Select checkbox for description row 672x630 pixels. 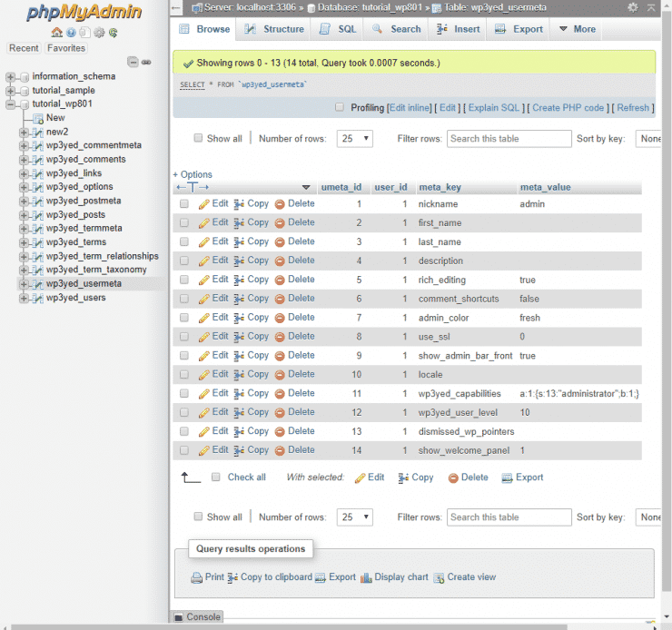[x=184, y=261]
